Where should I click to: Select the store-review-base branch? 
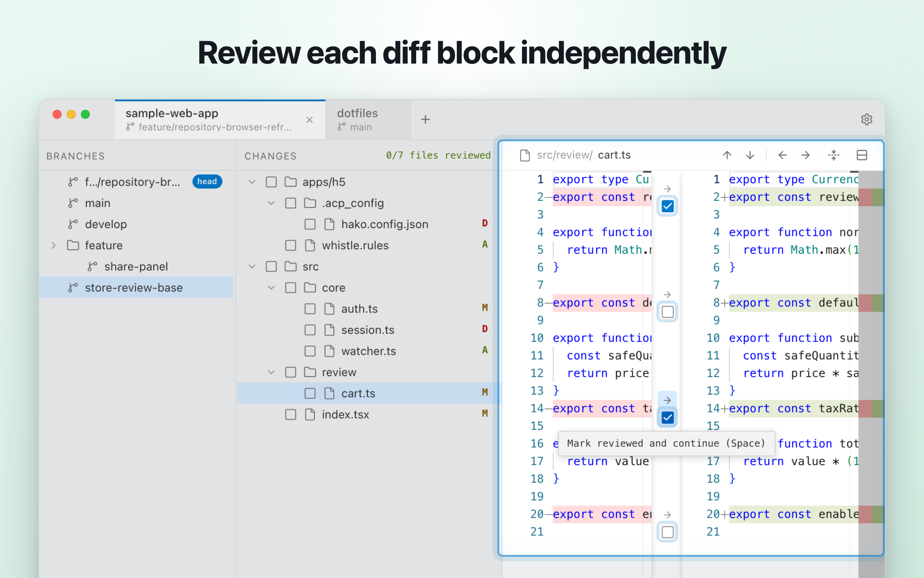(x=136, y=287)
